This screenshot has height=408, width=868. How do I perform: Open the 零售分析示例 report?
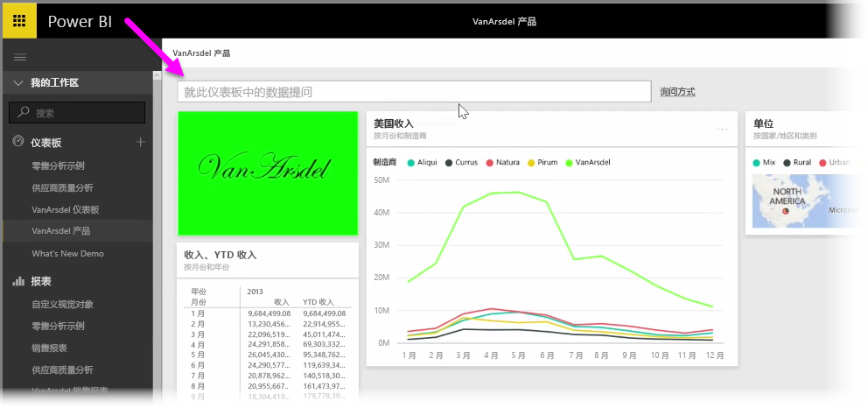tap(58, 326)
